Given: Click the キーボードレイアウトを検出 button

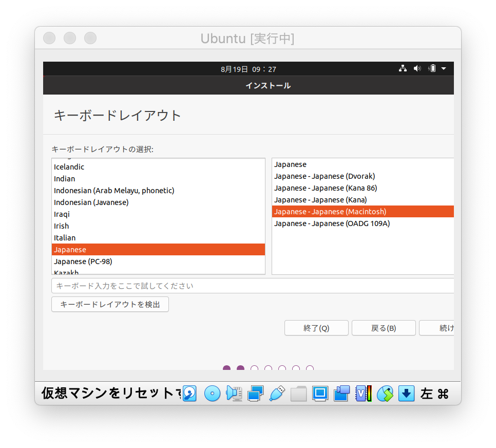Looking at the screenshot, I should [110, 304].
